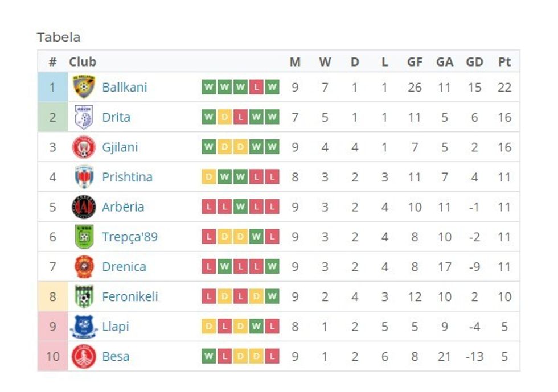Click Arbëria's green W form badge
This screenshot has height=392, width=558.
coord(241,207)
